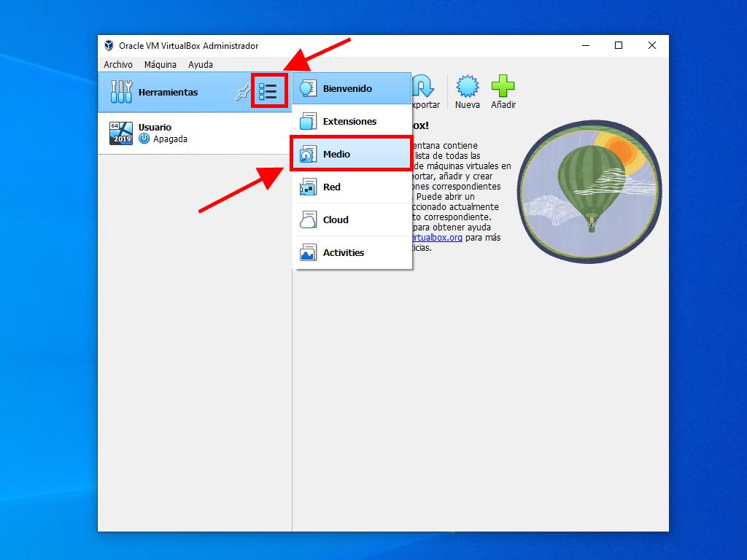Choose Extensiones from the tools menu

pos(352,122)
